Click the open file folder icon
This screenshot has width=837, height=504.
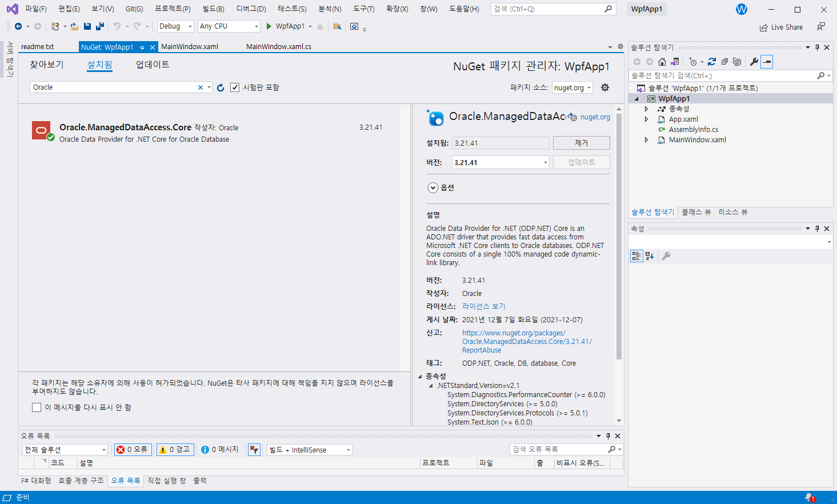pyautogui.click(x=74, y=26)
